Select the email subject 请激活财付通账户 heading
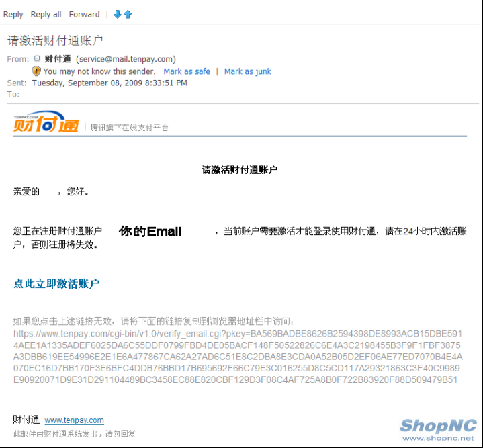This screenshot has width=483, height=448. pos(55,41)
